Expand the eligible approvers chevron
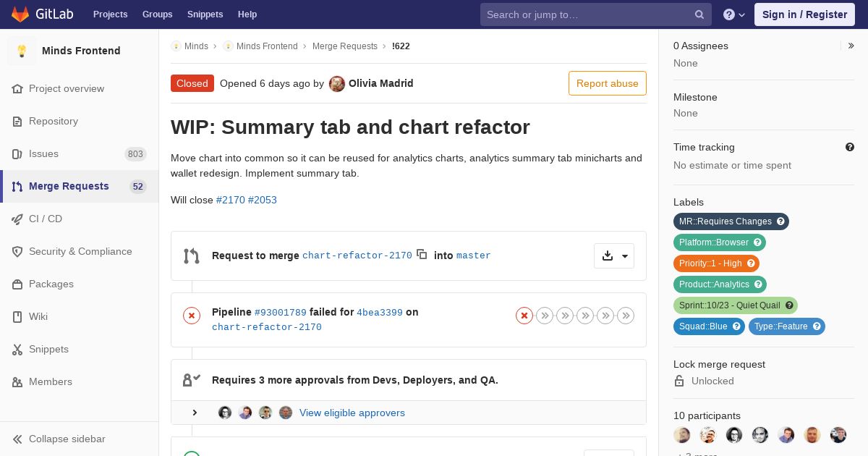 [195, 413]
